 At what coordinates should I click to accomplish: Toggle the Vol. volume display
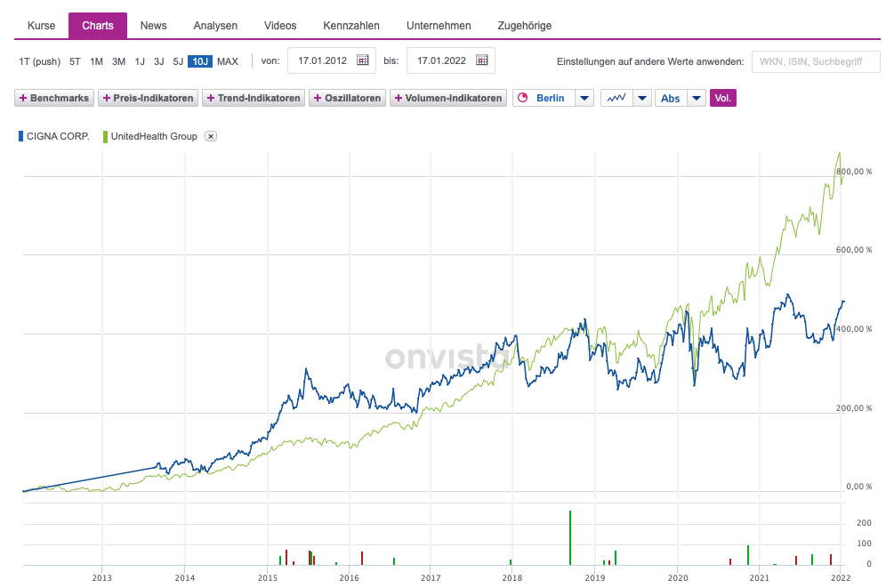[722, 98]
